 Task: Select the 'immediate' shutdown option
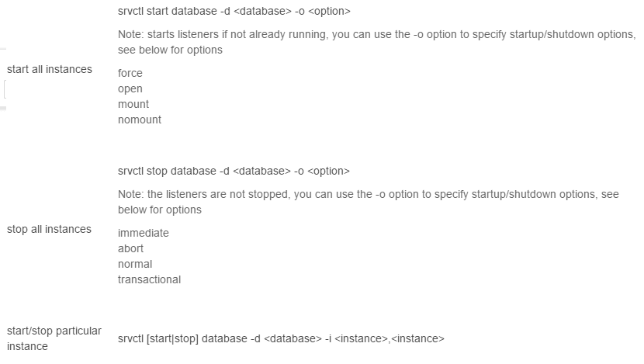click(144, 233)
